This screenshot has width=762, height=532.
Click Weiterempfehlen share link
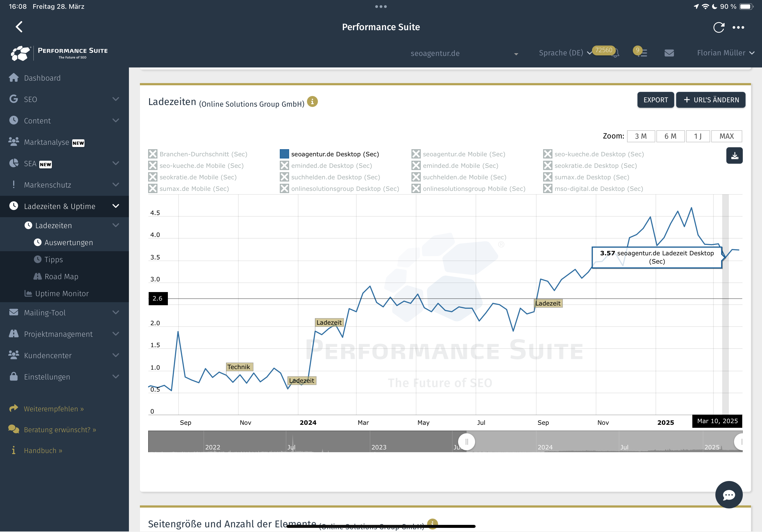pyautogui.click(x=53, y=409)
